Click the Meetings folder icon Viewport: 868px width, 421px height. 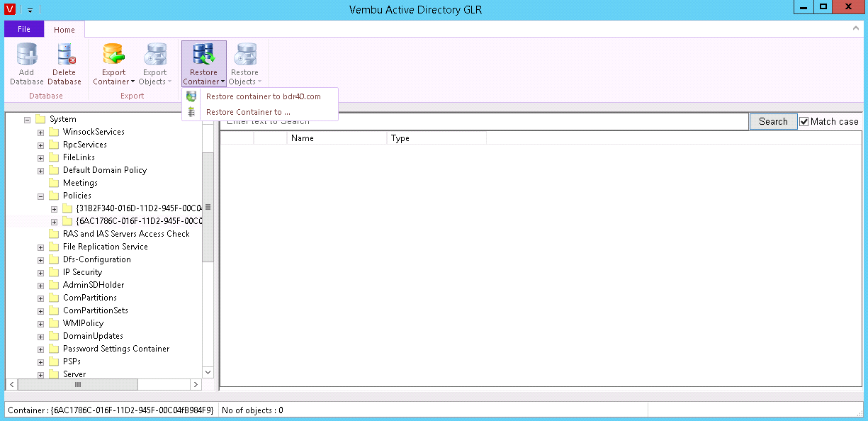pyautogui.click(x=54, y=183)
